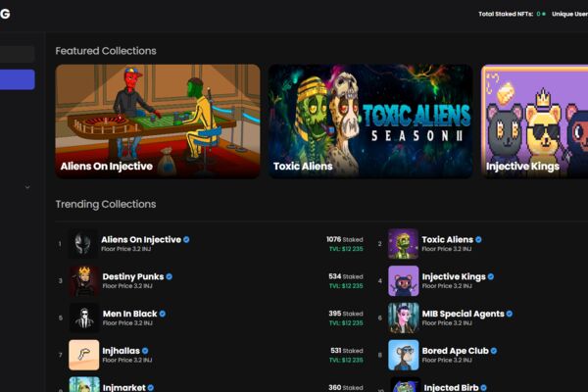
Task: Open Injective Kings trending collection name
Action: pyautogui.click(x=454, y=276)
